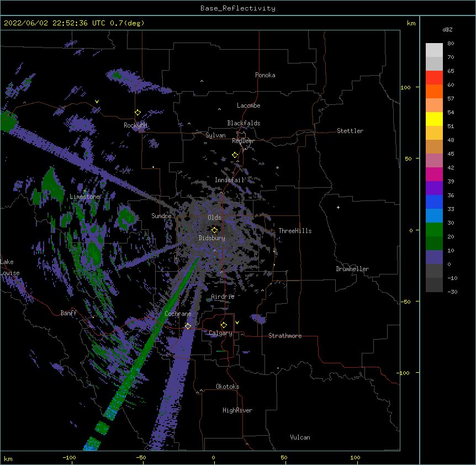Click the 100 tick on the right axis

pyautogui.click(x=405, y=87)
